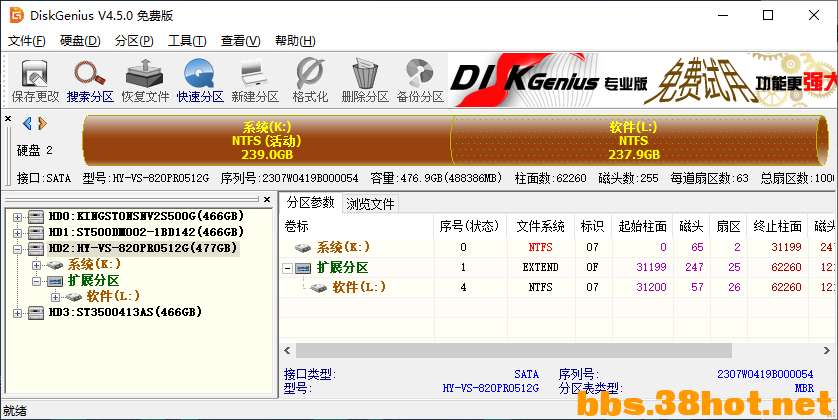This screenshot has width=838, height=420.
Task: Go to previous disk with left arrow
Action: (27, 124)
